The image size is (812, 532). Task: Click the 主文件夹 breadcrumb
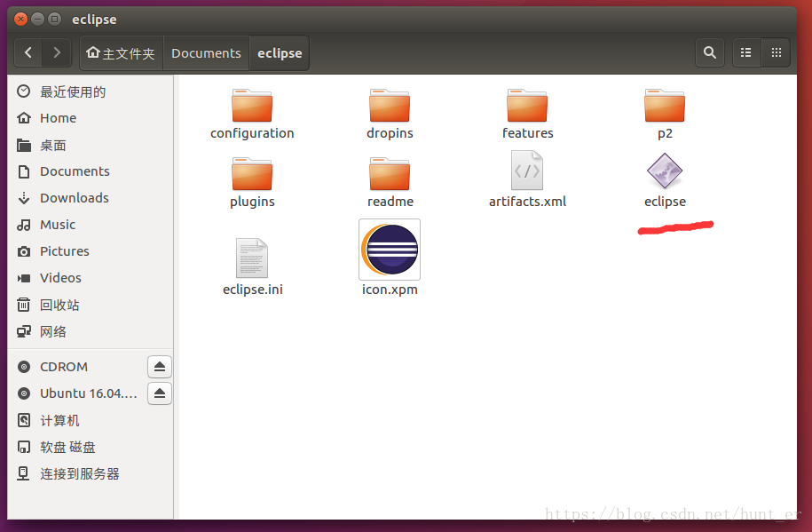122,52
